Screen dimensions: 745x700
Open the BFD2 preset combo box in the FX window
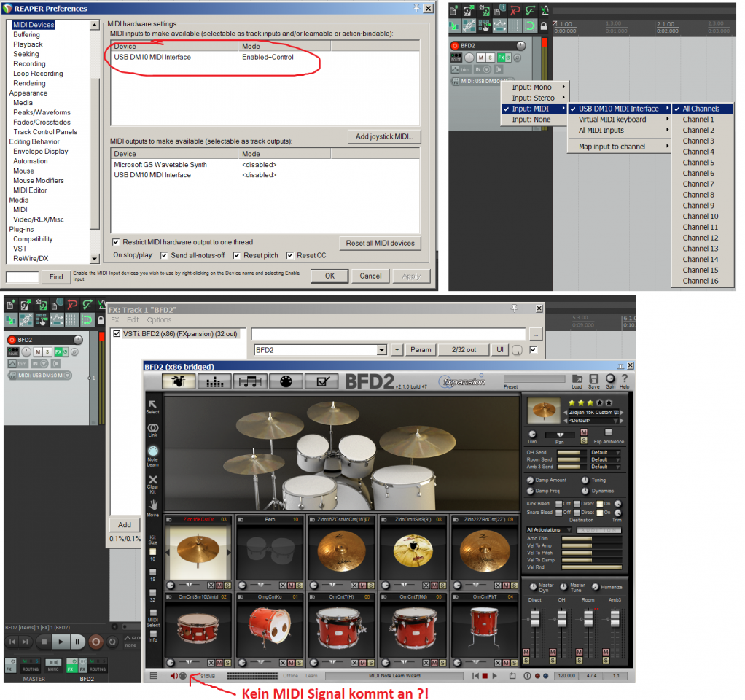(320, 350)
